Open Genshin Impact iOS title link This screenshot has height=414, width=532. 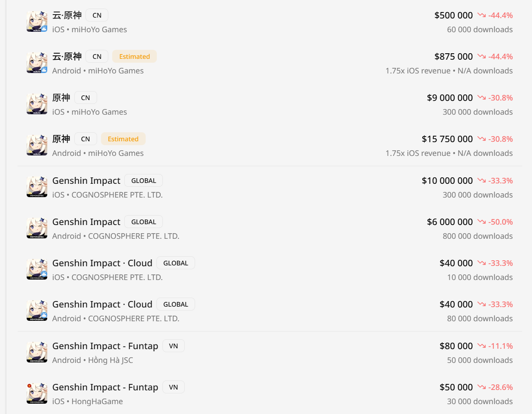[x=86, y=181]
